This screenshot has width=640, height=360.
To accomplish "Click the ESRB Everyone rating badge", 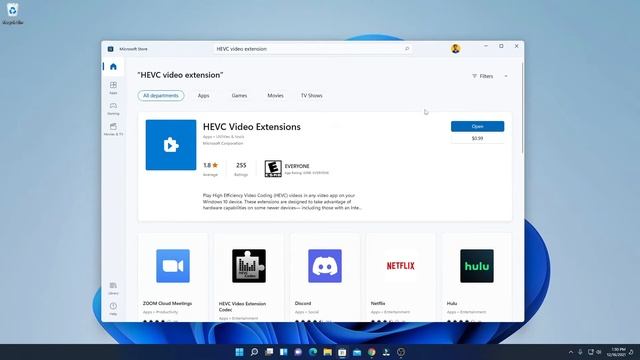I will (273, 169).
